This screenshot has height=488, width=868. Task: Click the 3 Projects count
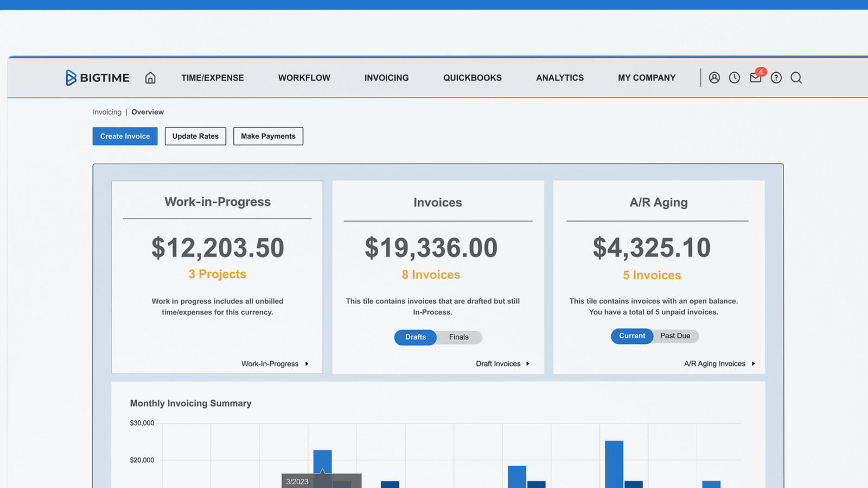218,274
